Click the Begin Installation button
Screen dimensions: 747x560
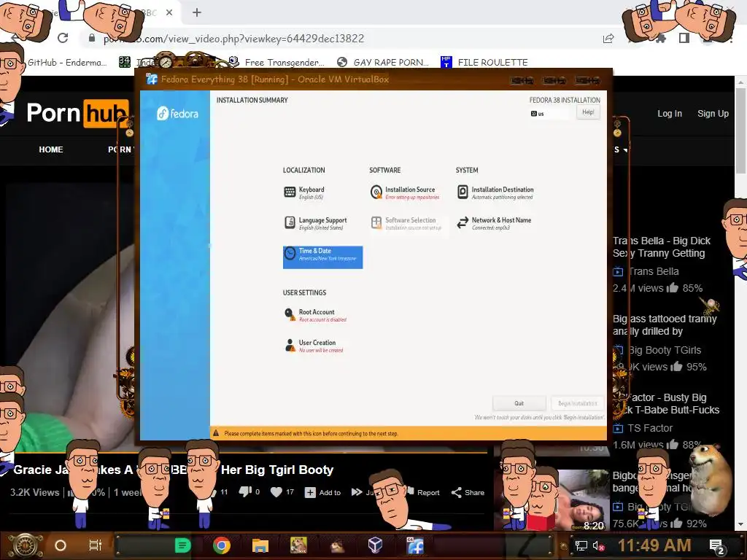(x=577, y=403)
